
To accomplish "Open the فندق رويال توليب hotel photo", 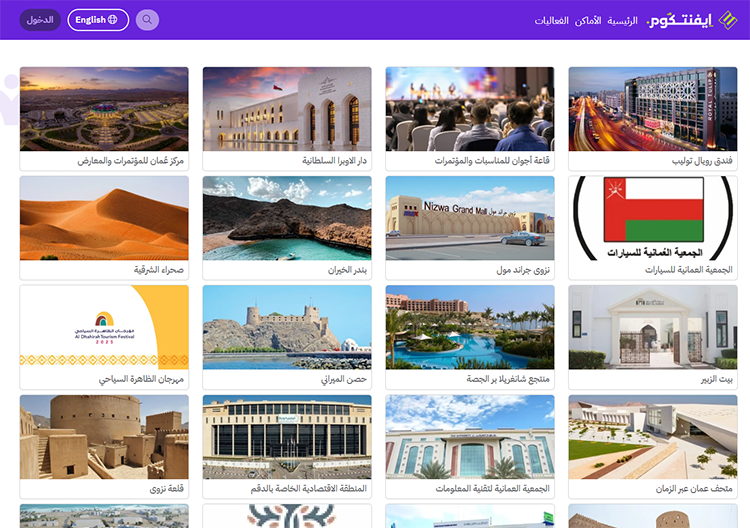I will coord(653,109).
